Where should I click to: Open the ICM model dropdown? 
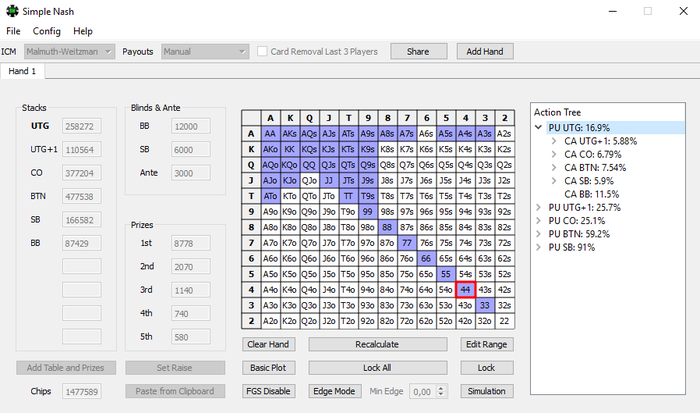pos(69,51)
